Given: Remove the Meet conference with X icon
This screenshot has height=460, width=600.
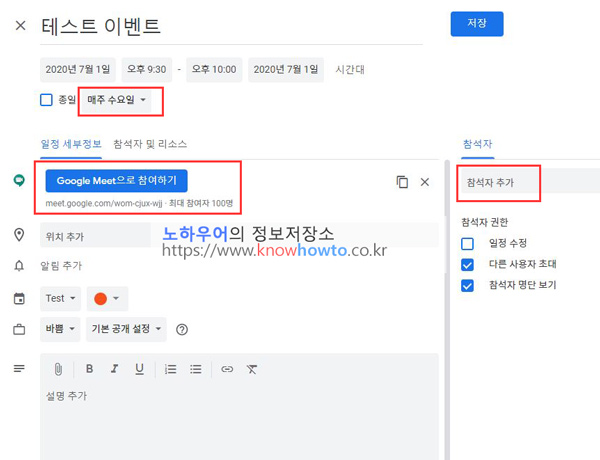Looking at the screenshot, I should click(x=425, y=182).
